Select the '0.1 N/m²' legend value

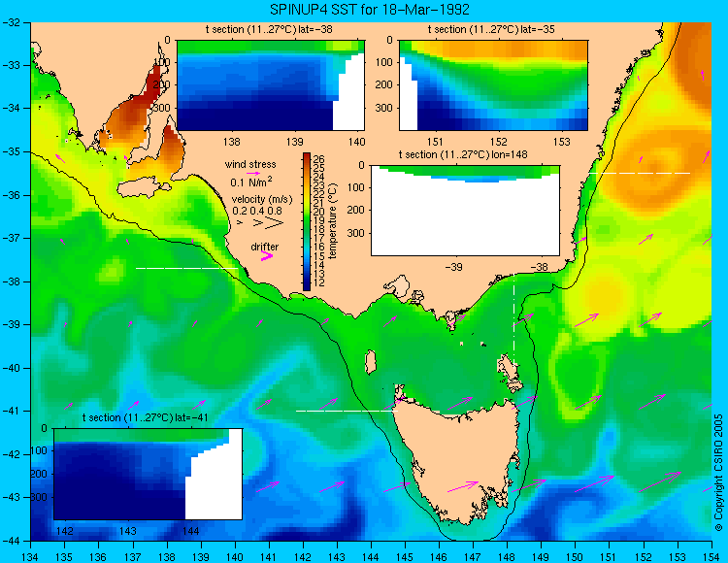click(x=251, y=182)
